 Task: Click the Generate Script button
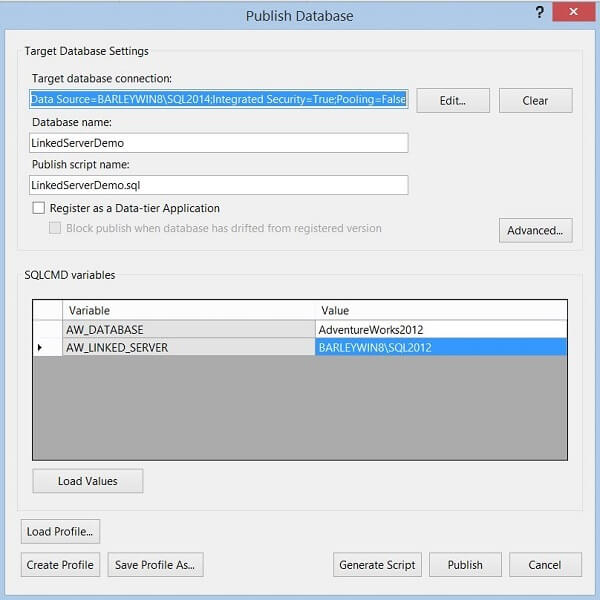click(x=377, y=565)
